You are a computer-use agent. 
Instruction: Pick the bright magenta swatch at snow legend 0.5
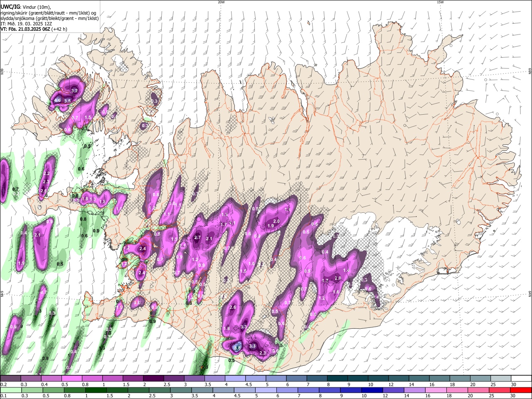(x=71, y=378)
